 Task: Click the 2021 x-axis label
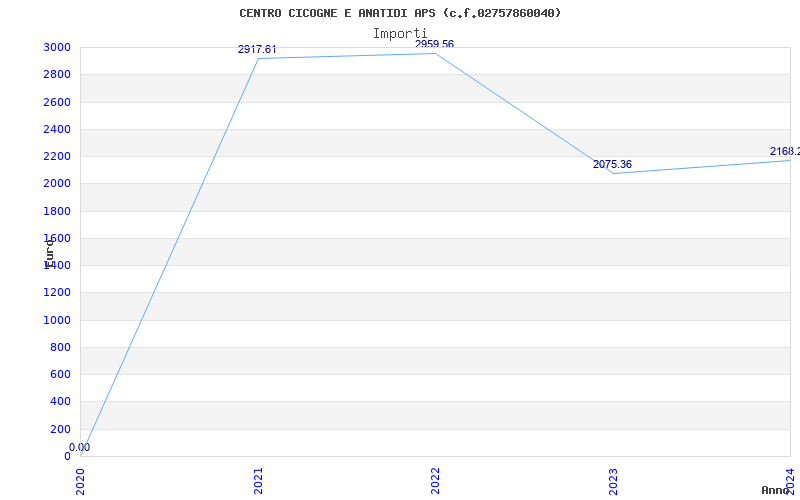click(258, 481)
